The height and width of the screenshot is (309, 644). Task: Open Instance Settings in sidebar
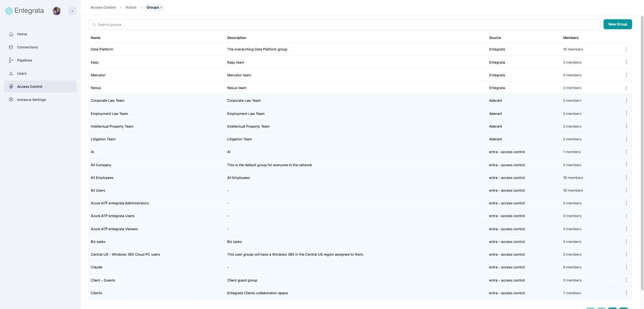click(x=40, y=100)
